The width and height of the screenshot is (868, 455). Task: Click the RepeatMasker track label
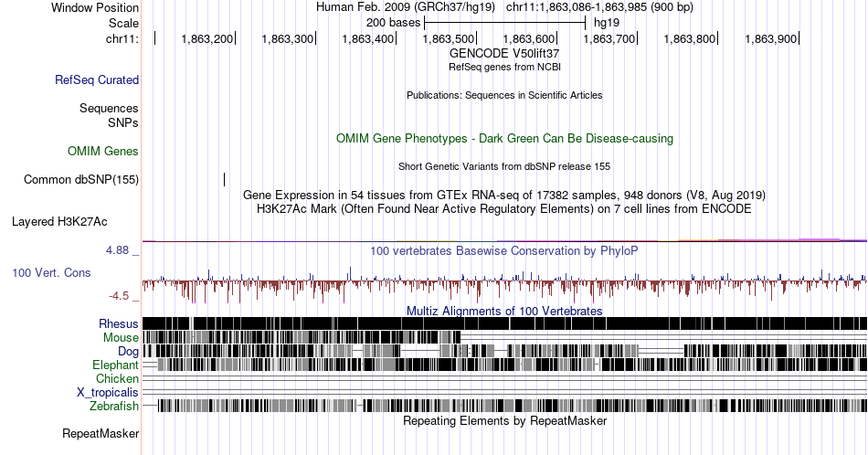tap(101, 433)
